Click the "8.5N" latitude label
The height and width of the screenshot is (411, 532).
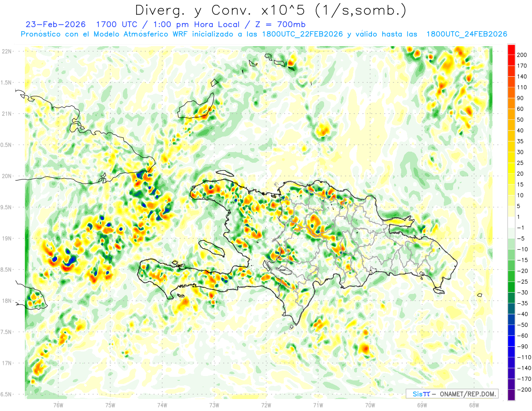[x=7, y=270]
